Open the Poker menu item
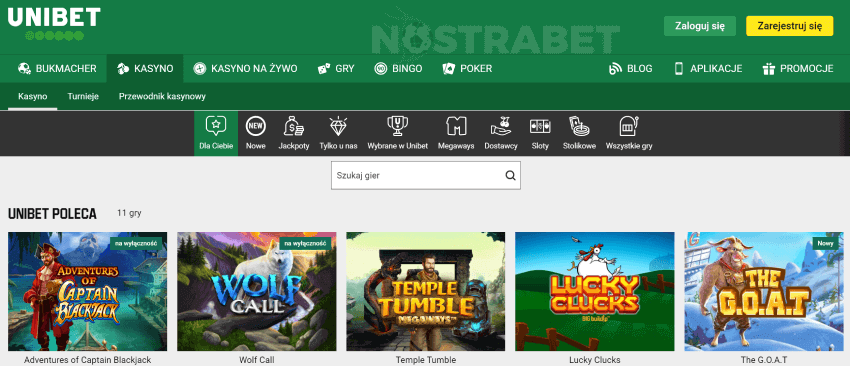This screenshot has width=850, height=366. 467,69
